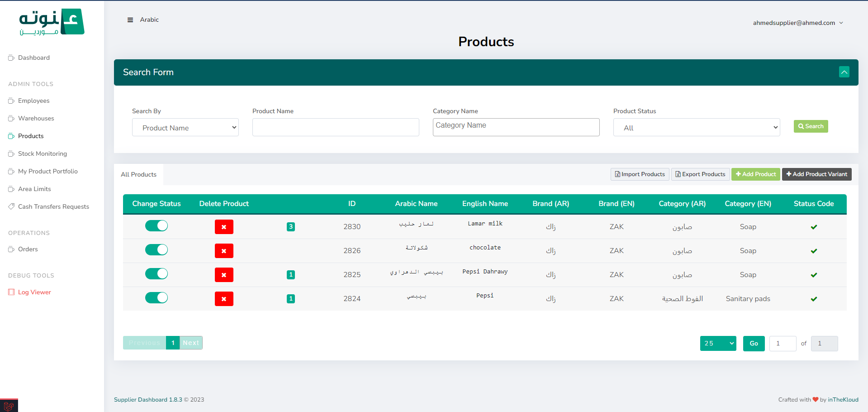Switch to the All Products tab
Image resolution: width=868 pixels, height=412 pixels.
pyautogui.click(x=138, y=175)
